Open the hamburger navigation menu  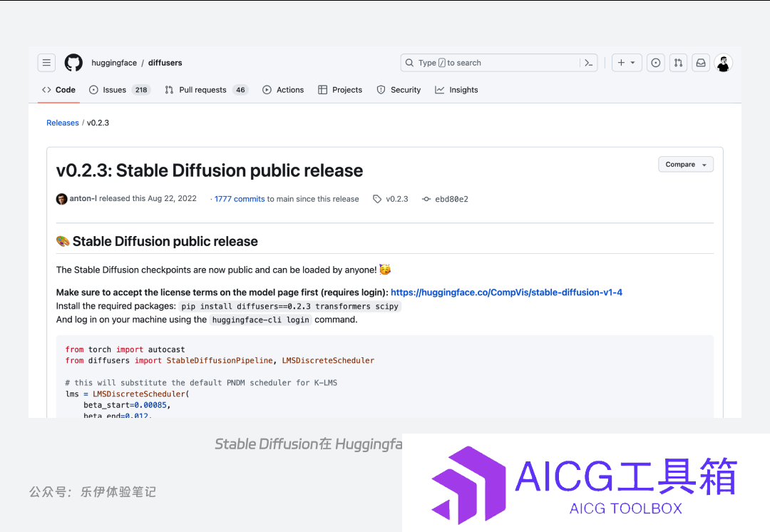click(x=46, y=63)
